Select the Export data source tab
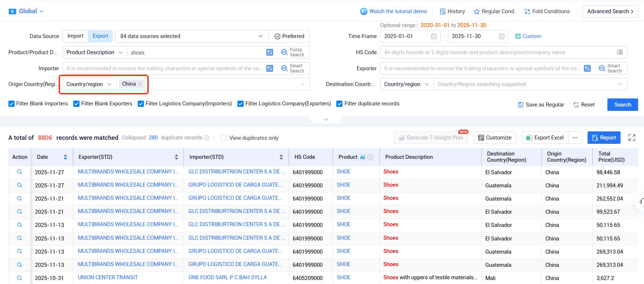The width and height of the screenshot is (644, 284). coord(100,36)
